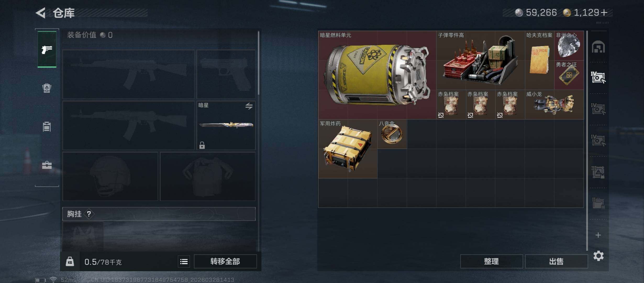This screenshot has width=644, height=283.
Task: Open the briefcase safe-box tab icon
Action: (47, 165)
